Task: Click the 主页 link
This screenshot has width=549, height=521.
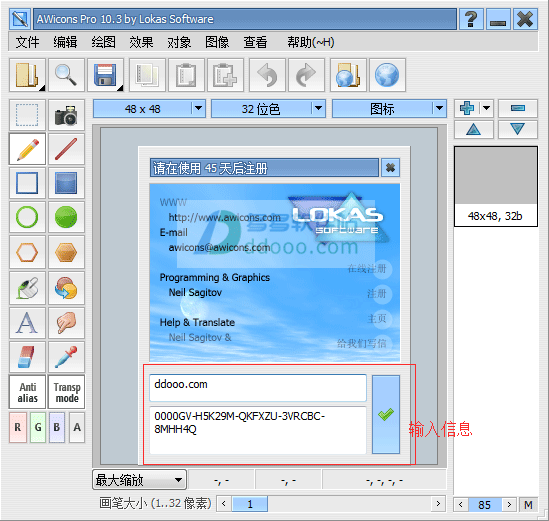Action: click(377, 319)
